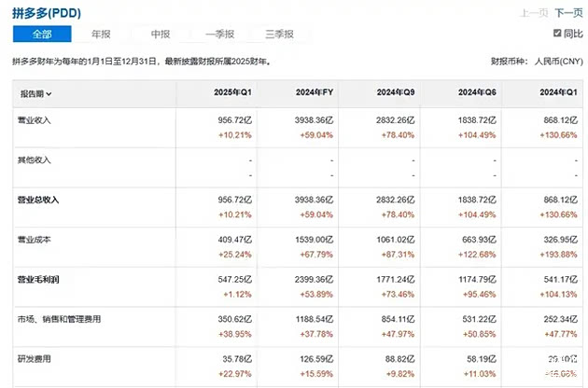Click the 营业成本 row label
The width and height of the screenshot is (588, 388).
pyautogui.click(x=35, y=240)
